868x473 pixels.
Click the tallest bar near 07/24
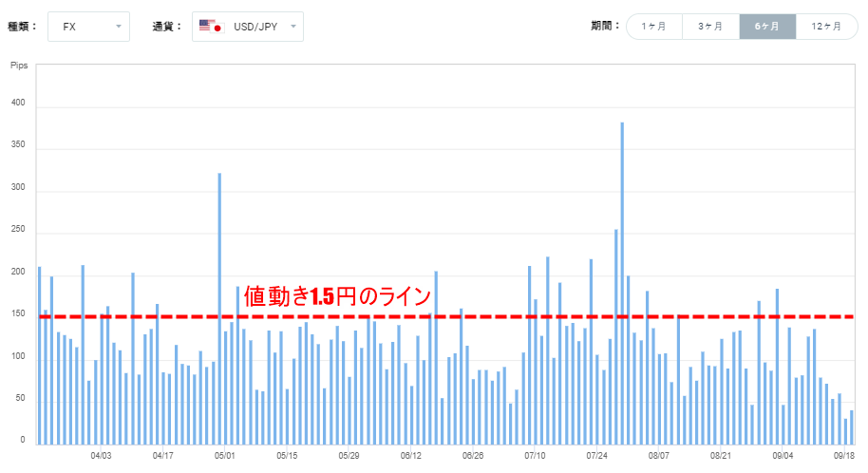[622, 283]
